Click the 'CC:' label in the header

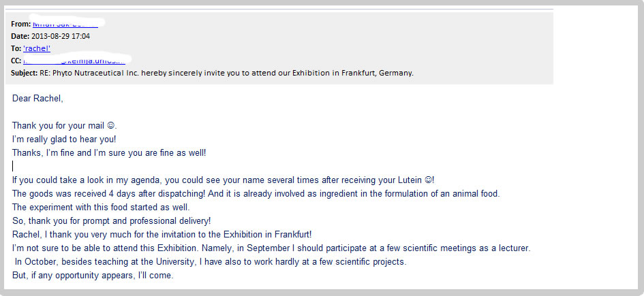click(16, 61)
